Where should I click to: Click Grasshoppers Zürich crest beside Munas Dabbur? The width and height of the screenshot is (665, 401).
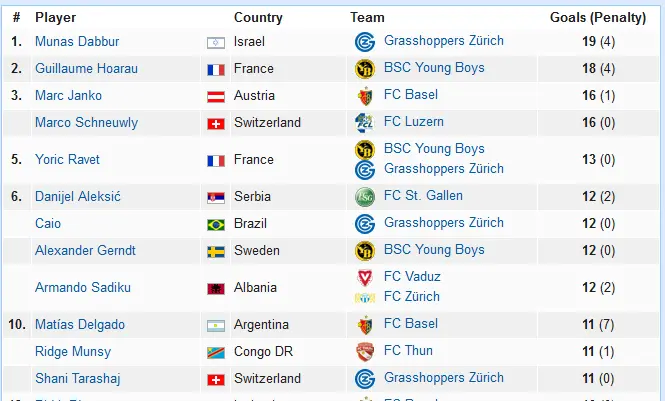[364, 42]
